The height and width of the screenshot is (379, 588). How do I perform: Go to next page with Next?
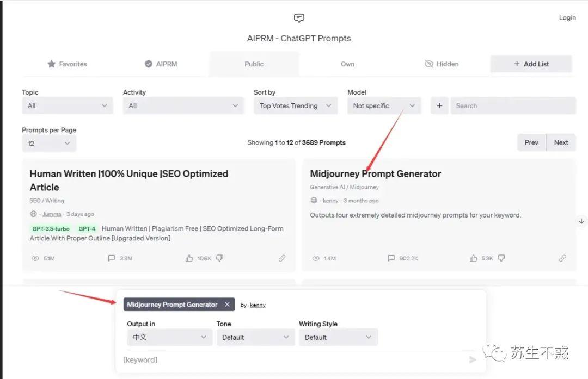click(561, 142)
